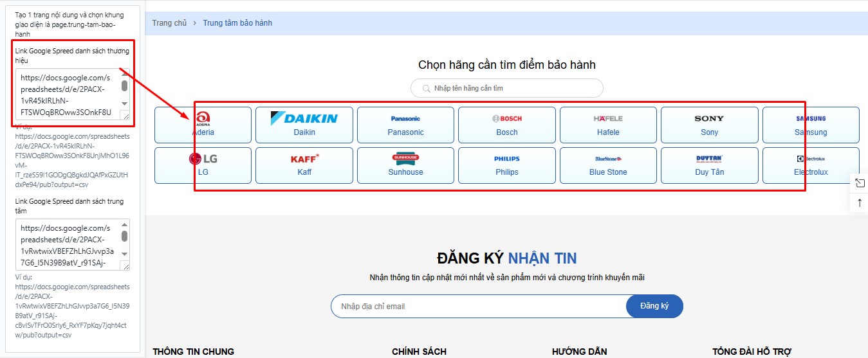Choose the Electrolux brand card
Image resolution: width=868 pixels, height=358 pixels.
click(x=811, y=165)
